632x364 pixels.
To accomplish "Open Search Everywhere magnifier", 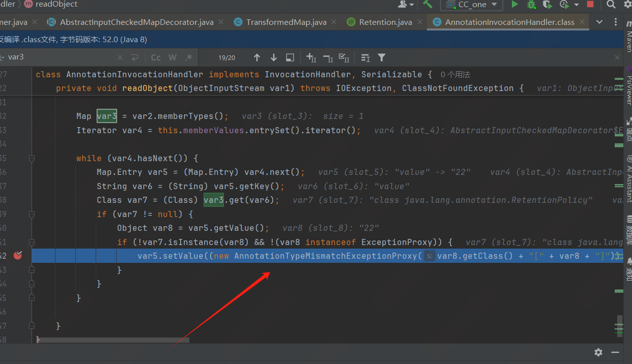I will pyautogui.click(x=611, y=5).
